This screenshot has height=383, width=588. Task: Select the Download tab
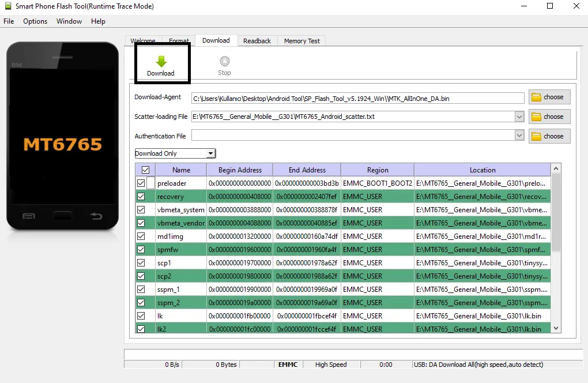point(216,40)
